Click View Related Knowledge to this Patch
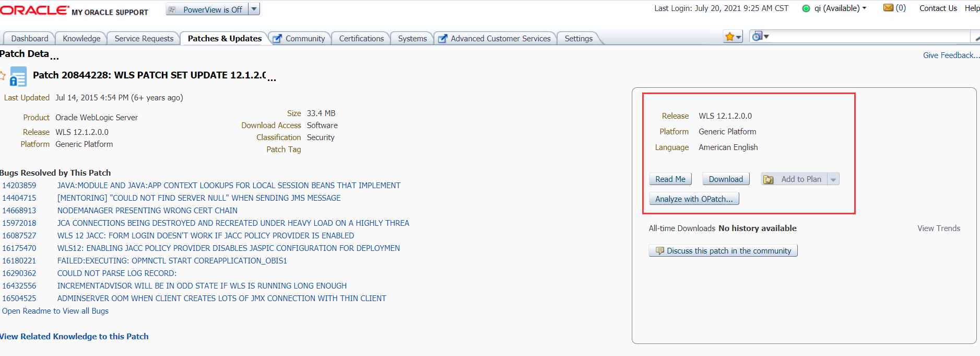Image resolution: width=980 pixels, height=356 pixels. [x=74, y=337]
